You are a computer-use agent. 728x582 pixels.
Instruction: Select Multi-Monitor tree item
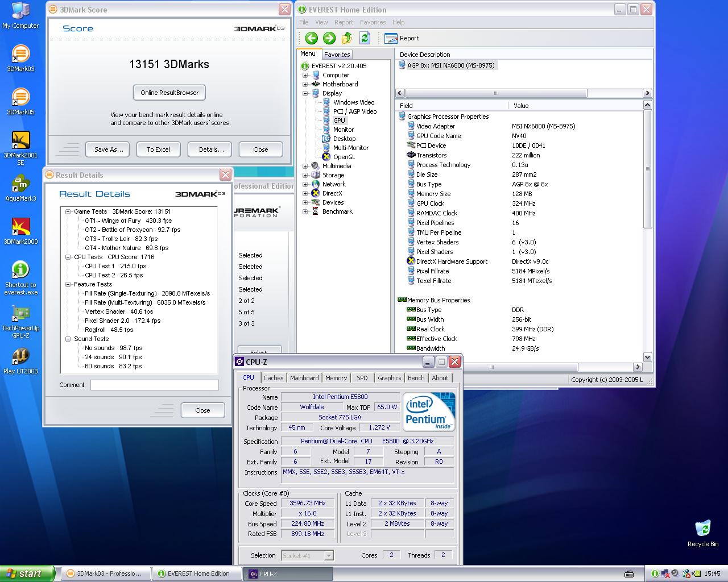pos(345,148)
